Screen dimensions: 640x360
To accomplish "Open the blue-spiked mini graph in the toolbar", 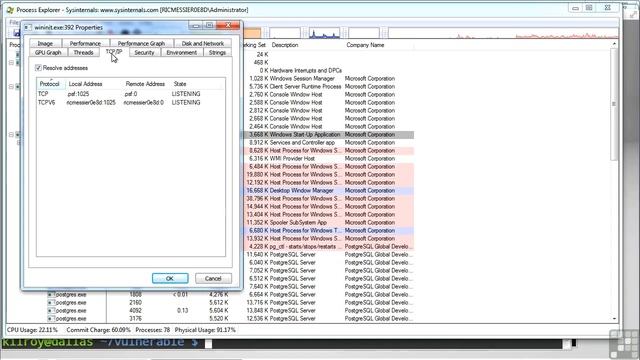I will pos(324,33).
